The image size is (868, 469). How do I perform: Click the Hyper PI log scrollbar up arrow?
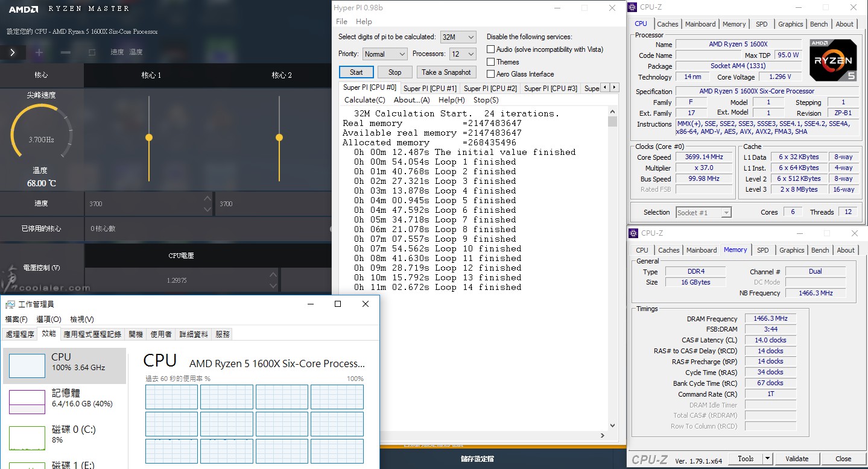click(612, 111)
